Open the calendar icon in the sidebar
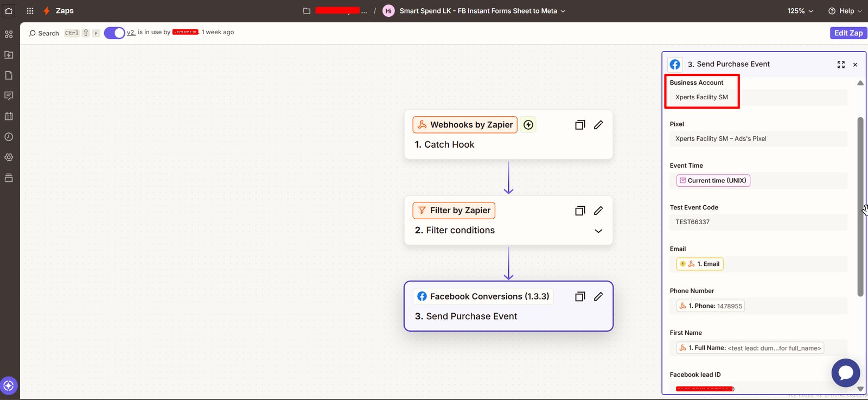This screenshot has width=868, height=400. point(9,116)
